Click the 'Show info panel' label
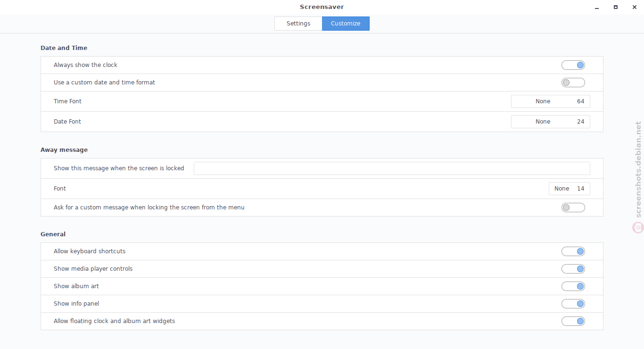644x349 pixels. 76,304
